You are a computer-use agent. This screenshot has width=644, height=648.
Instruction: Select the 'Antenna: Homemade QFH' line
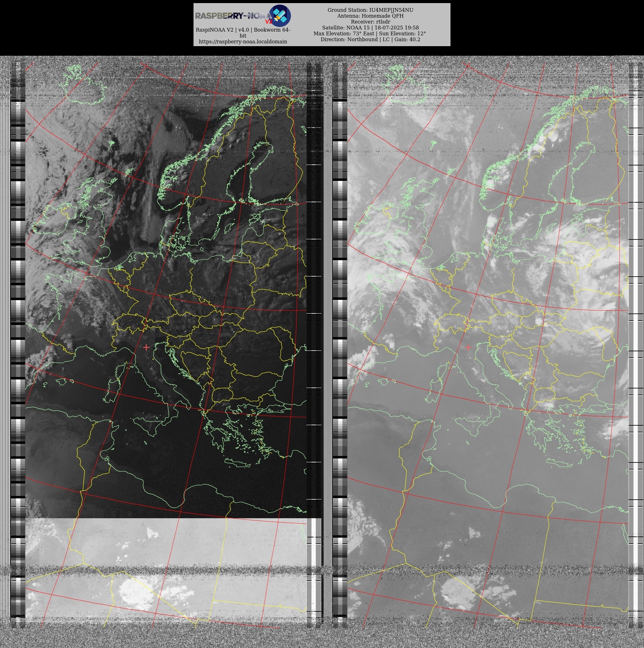[370, 16]
